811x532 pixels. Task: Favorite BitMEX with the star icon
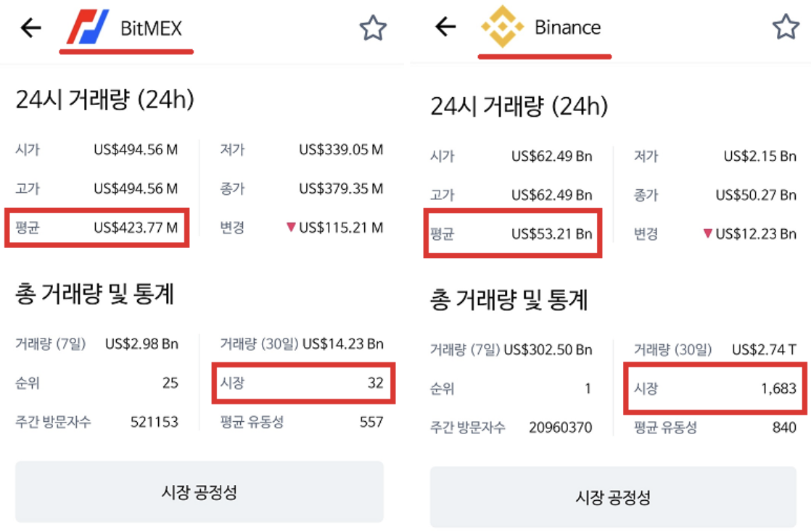pos(373,28)
